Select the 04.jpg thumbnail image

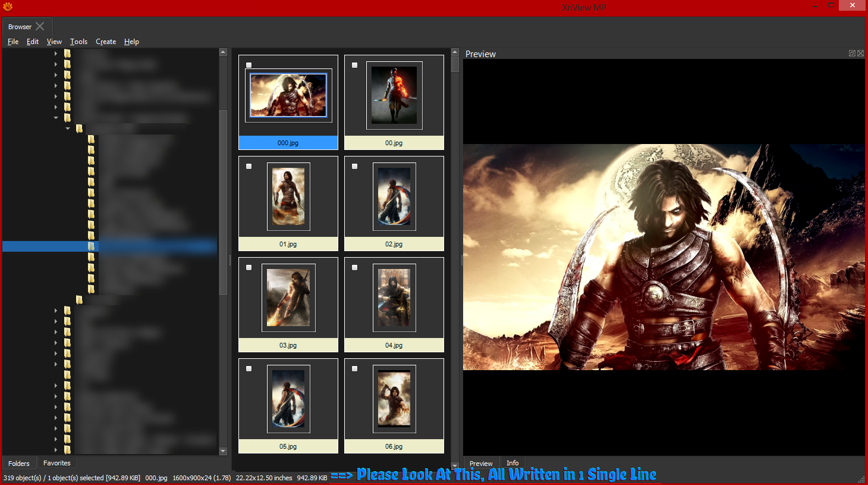tap(394, 298)
